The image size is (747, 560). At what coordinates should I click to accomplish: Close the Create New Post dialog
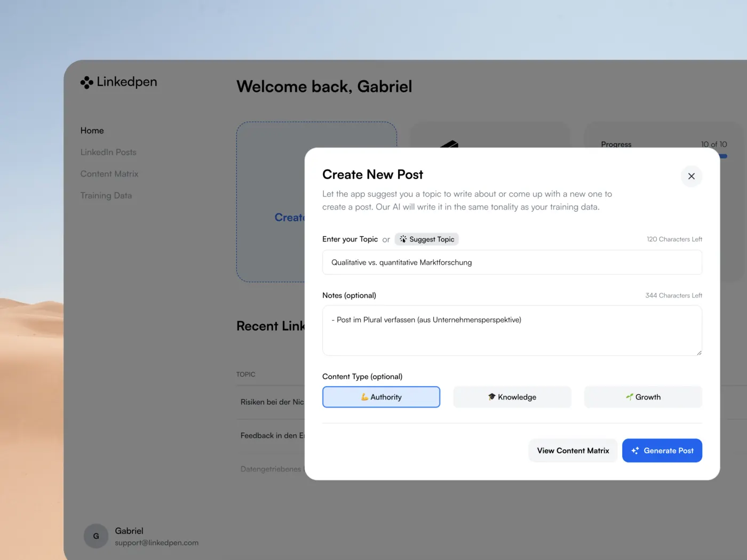(x=692, y=176)
